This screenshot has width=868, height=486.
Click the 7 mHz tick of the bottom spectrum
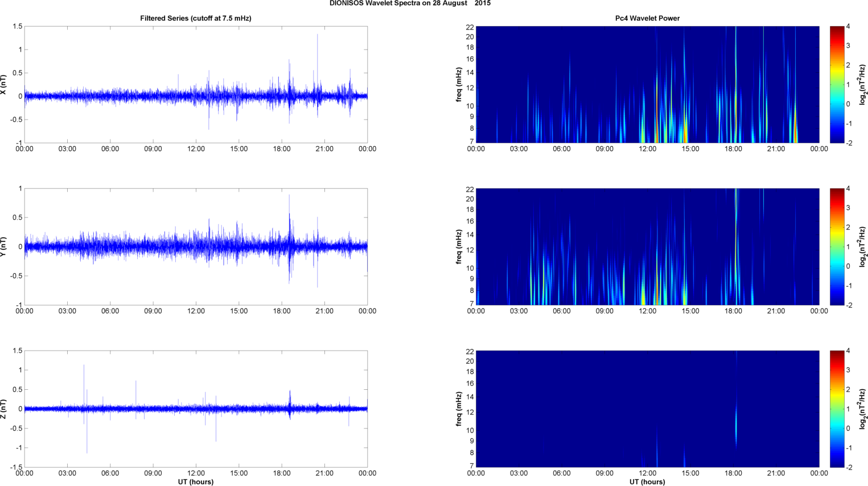[472, 466]
